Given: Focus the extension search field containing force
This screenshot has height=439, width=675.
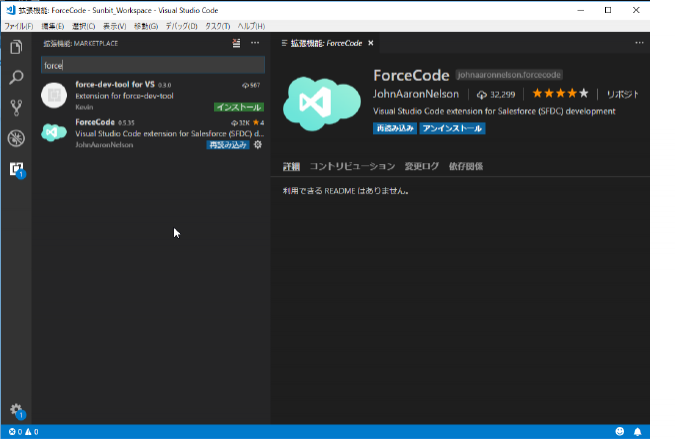Looking at the screenshot, I should pyautogui.click(x=153, y=65).
